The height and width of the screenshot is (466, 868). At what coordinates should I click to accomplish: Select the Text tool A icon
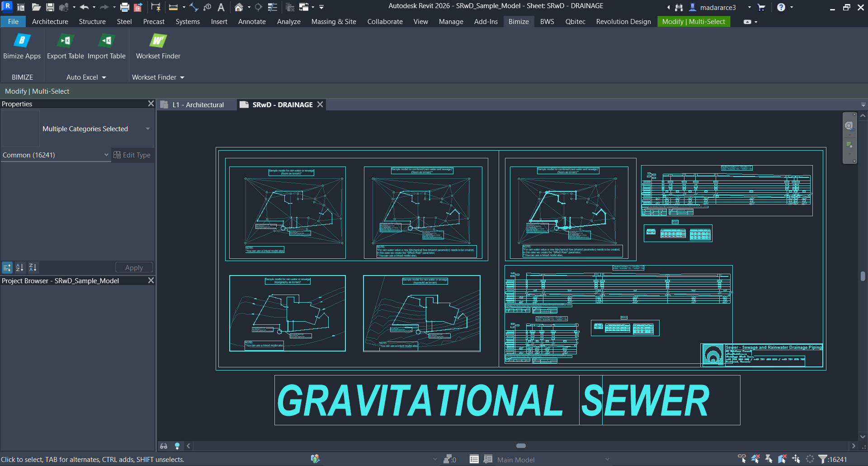coord(221,7)
